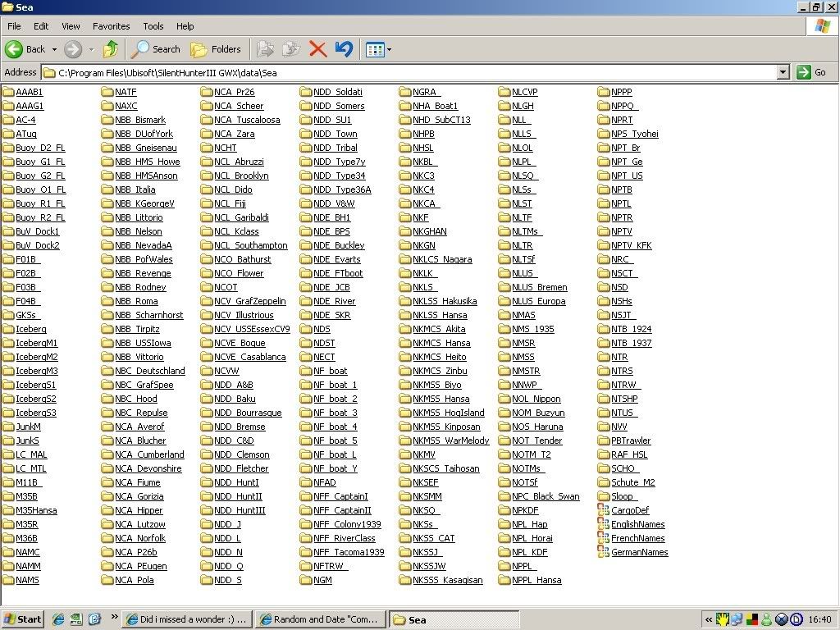The image size is (840, 630).
Task: Open the Tools menu
Action: point(153,26)
